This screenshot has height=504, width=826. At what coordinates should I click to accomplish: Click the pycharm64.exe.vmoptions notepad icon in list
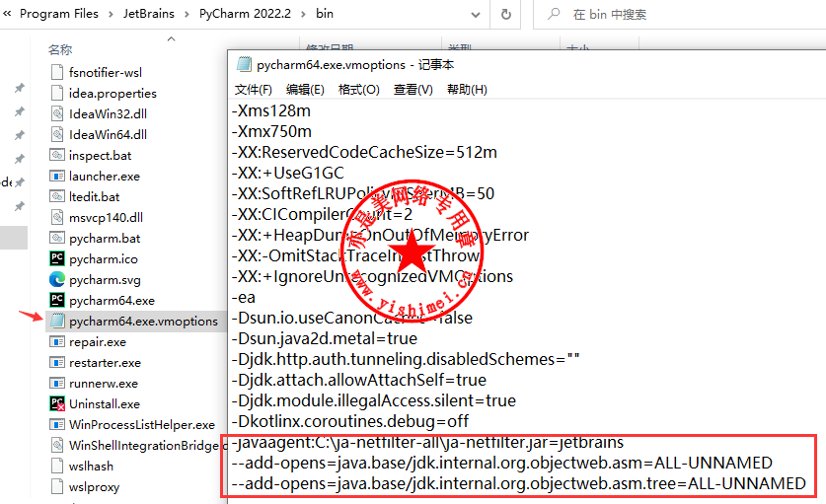pos(57,321)
